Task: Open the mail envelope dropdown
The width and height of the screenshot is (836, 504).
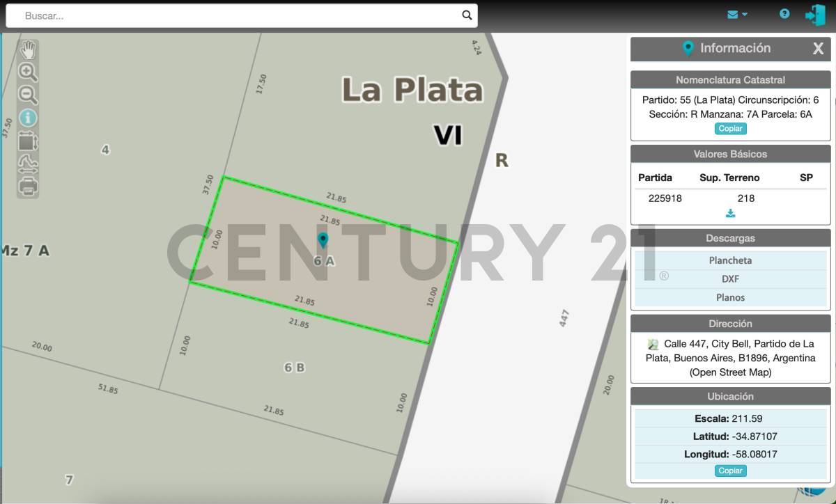Action: point(737,15)
